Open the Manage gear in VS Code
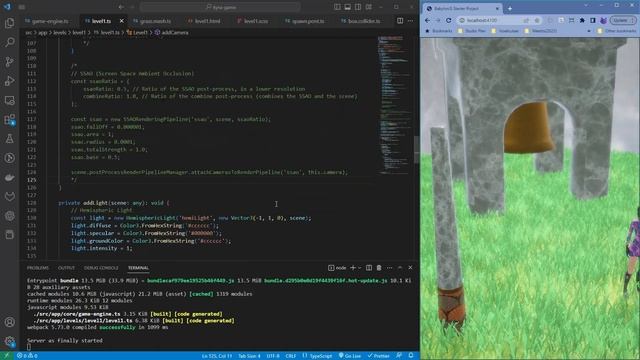Viewport: 640px width, 360px height. point(9,341)
